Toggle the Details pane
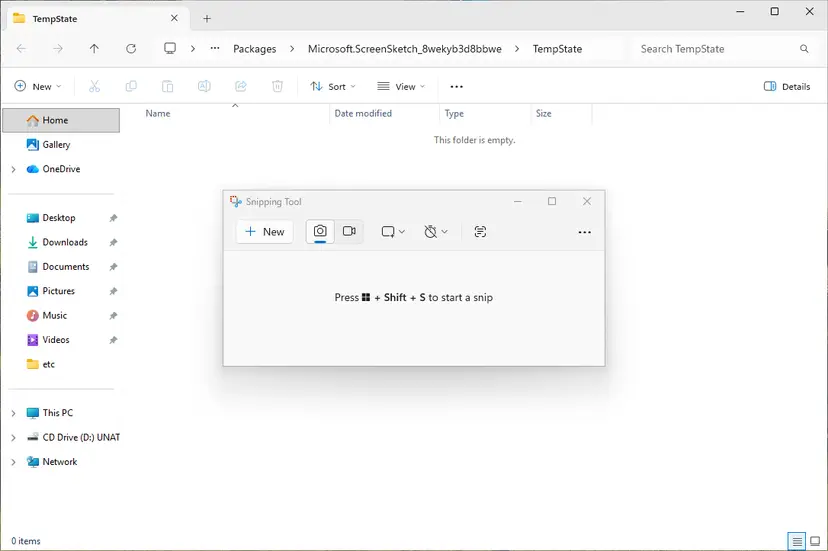The image size is (828, 551). 787,86
